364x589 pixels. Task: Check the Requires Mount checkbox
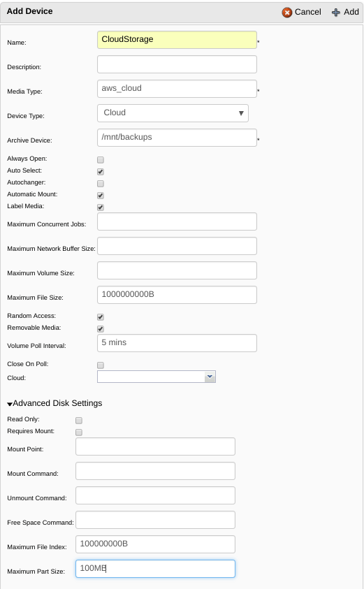tap(79, 432)
